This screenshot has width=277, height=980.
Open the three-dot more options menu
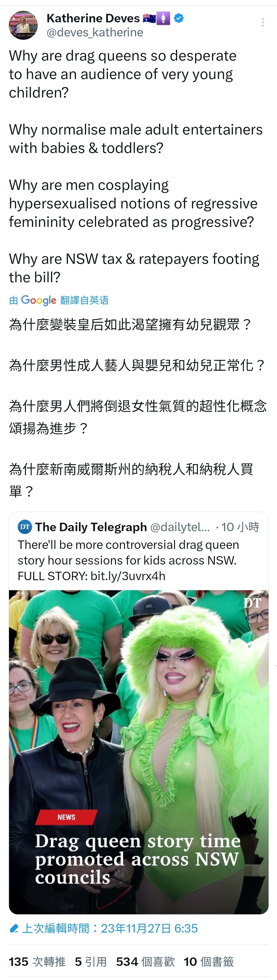click(263, 22)
